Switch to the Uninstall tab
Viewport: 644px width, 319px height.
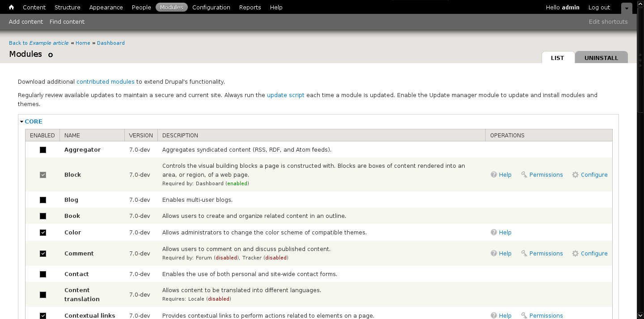tap(601, 58)
